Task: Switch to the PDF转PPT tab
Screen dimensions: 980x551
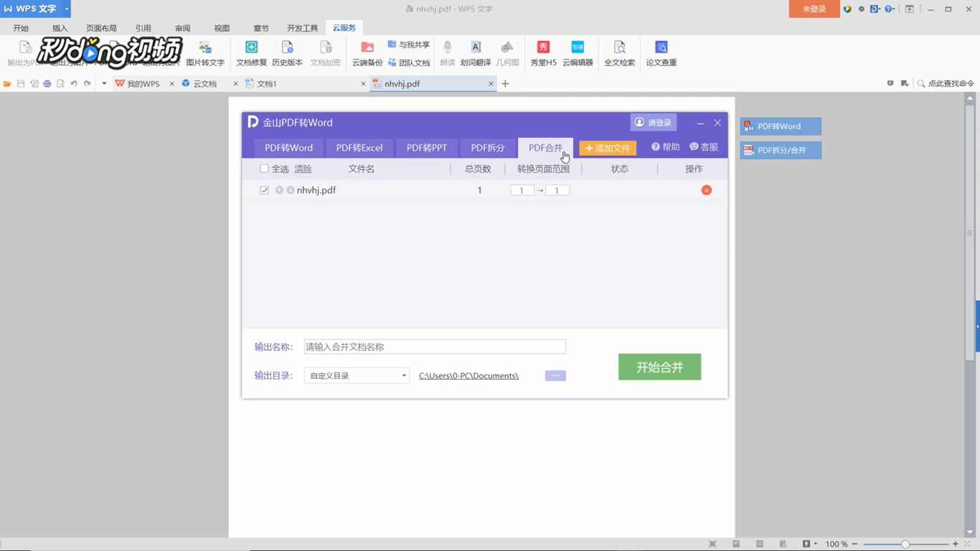Action: coord(427,148)
